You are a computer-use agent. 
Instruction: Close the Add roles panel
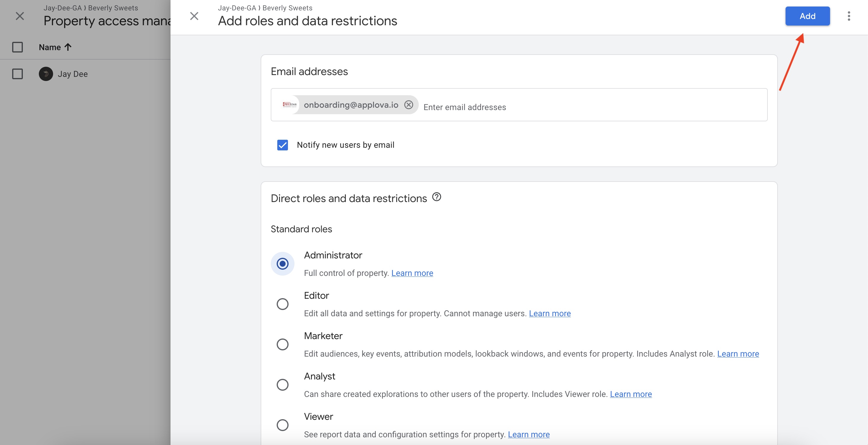[x=194, y=16]
